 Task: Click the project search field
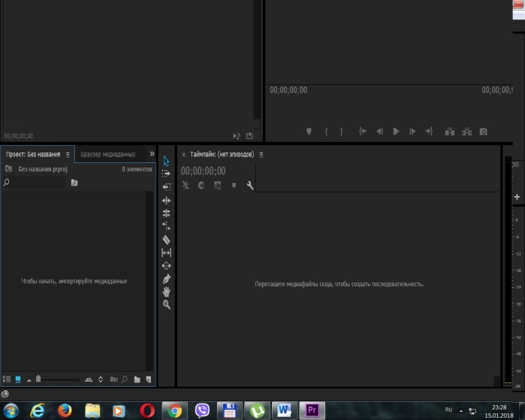(x=34, y=183)
